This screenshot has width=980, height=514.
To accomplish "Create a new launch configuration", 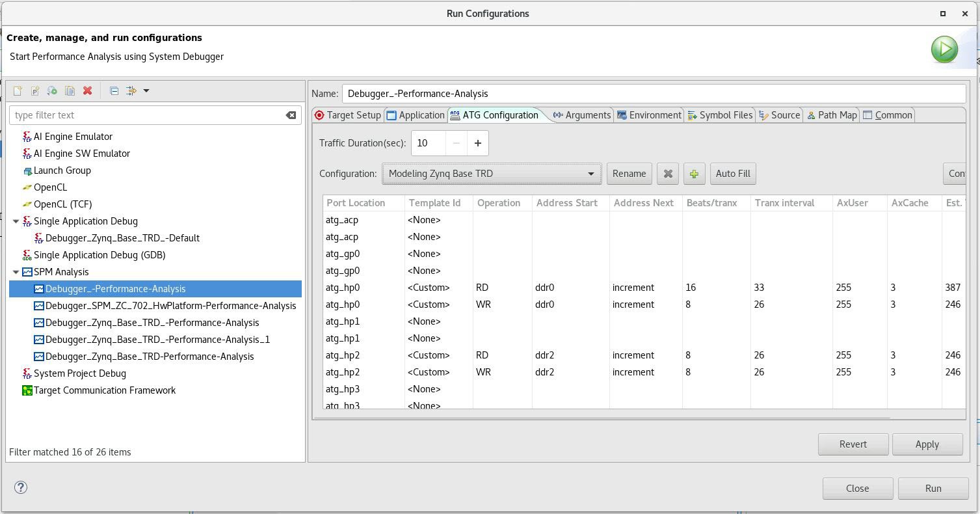I will click(x=17, y=90).
